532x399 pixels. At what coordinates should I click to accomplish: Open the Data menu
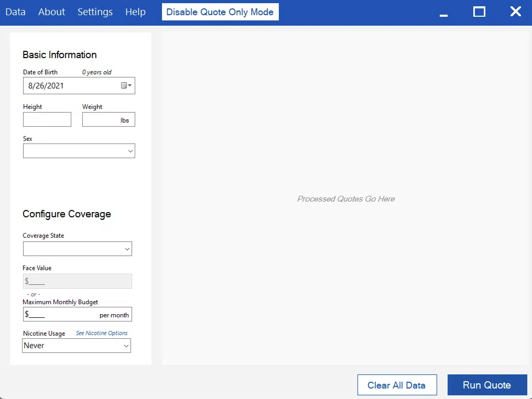pyautogui.click(x=15, y=12)
